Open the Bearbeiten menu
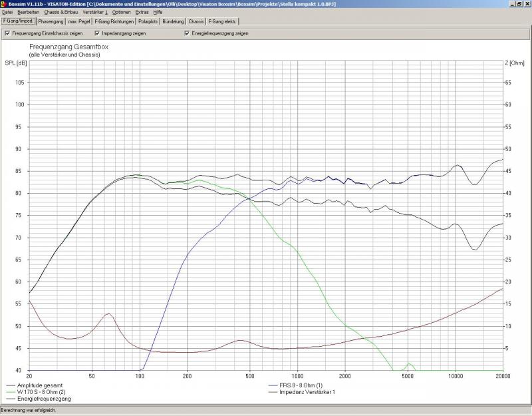The width and height of the screenshot is (532, 416). (x=28, y=12)
